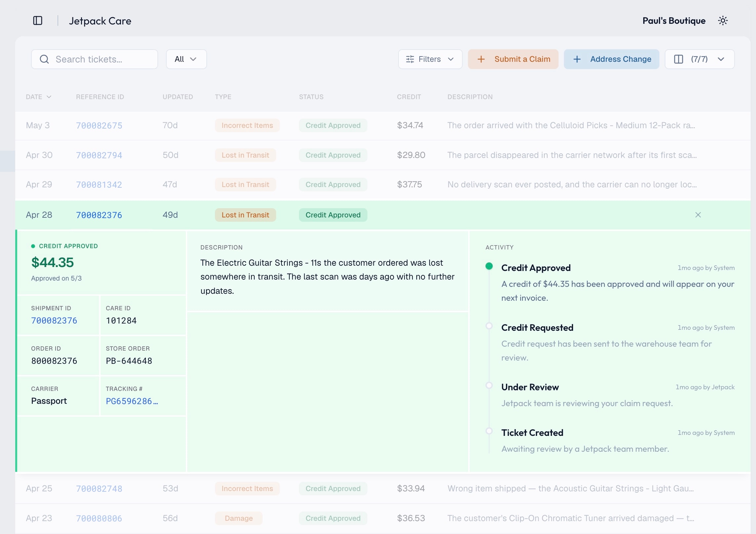Image resolution: width=756 pixels, height=534 pixels.
Task: Click the Jetpack Care title
Action: [100, 21]
